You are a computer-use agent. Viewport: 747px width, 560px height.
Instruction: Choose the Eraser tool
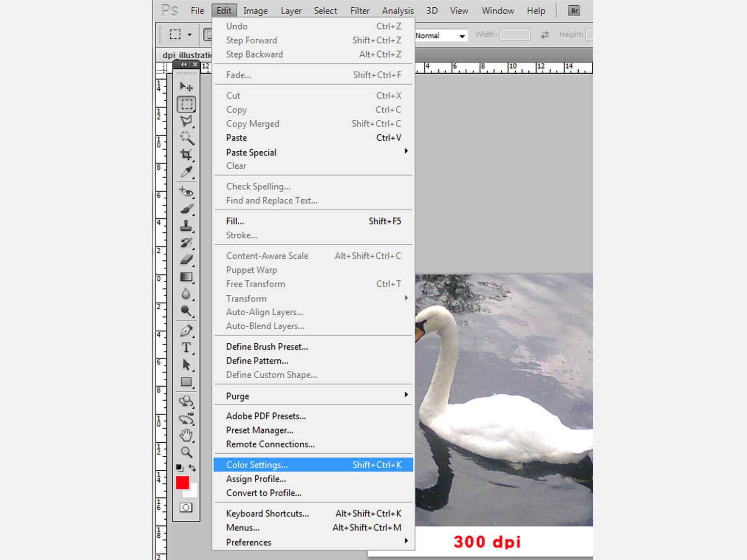click(x=186, y=260)
